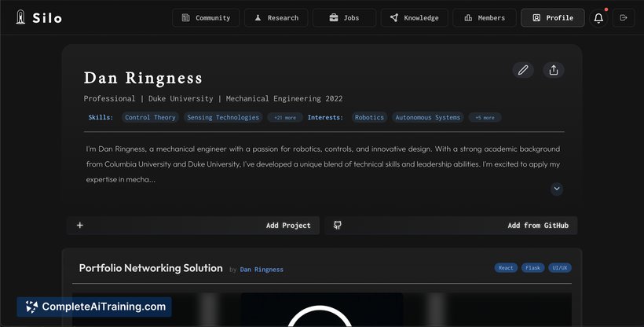Click the plus icon beside Add Project
This screenshot has height=327, width=644.
pos(80,225)
